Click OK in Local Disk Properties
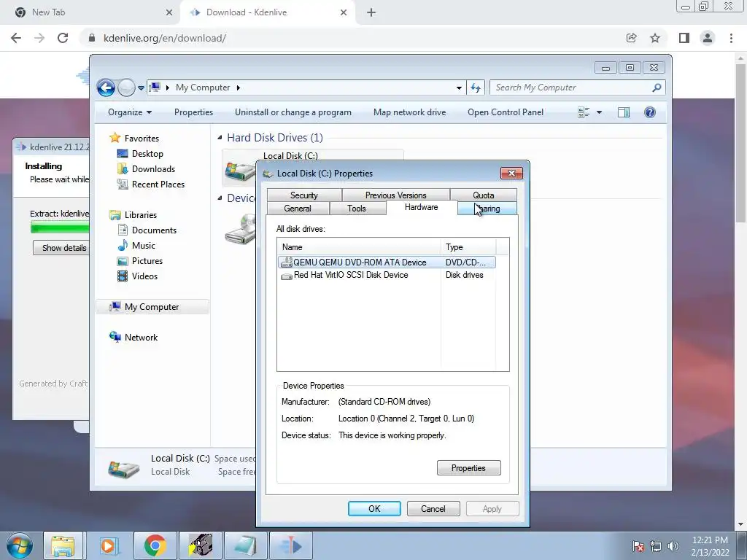 point(374,509)
